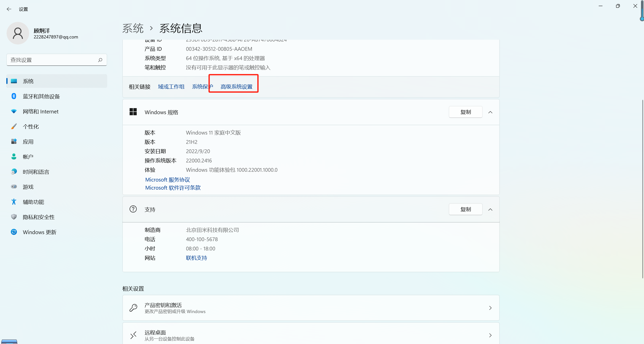Open Microsoft 软件许可条款 link
The image size is (644, 344).
pyautogui.click(x=173, y=188)
